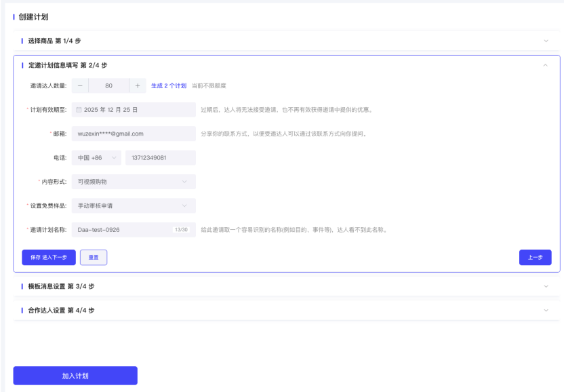Click the 生成 2 个计划 link
The height and width of the screenshot is (392, 564).
tap(169, 86)
